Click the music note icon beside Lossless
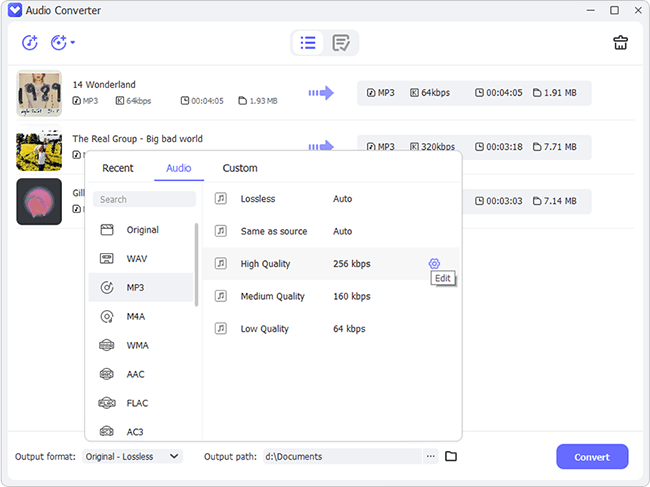The image size is (650, 487). (221, 199)
